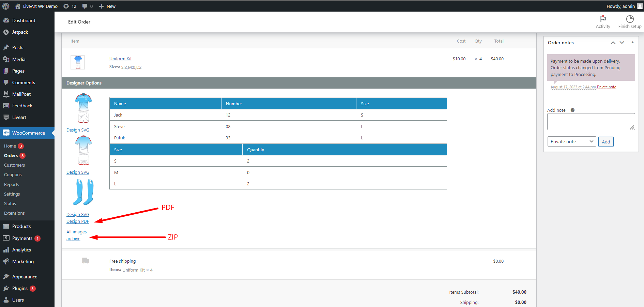Move Order notes panel up

tap(613, 43)
